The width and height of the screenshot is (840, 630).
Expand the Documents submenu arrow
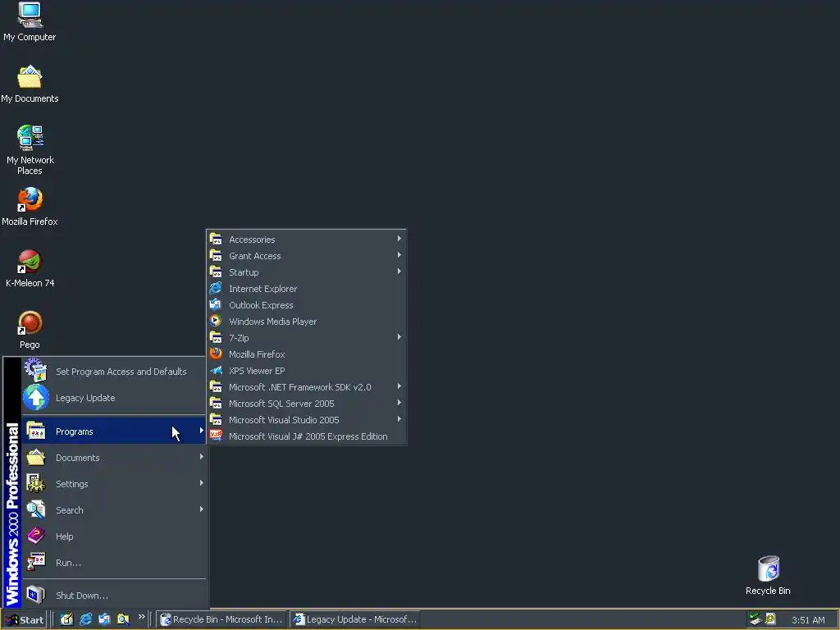pyautogui.click(x=202, y=457)
